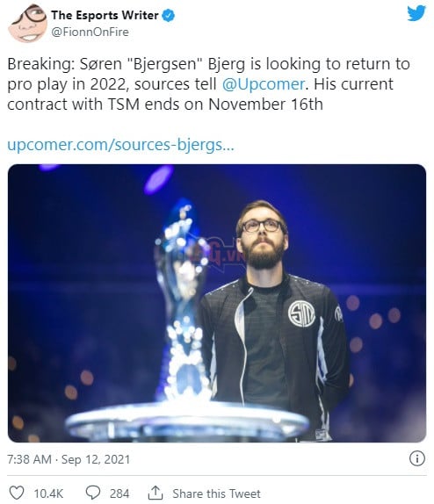
Task: Click the Twitter bird logo
Action: [x=416, y=13]
